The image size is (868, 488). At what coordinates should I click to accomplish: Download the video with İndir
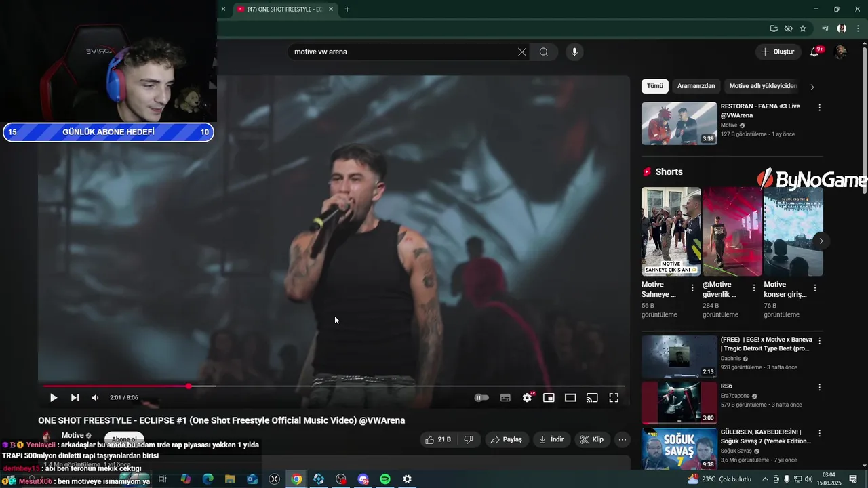552,440
